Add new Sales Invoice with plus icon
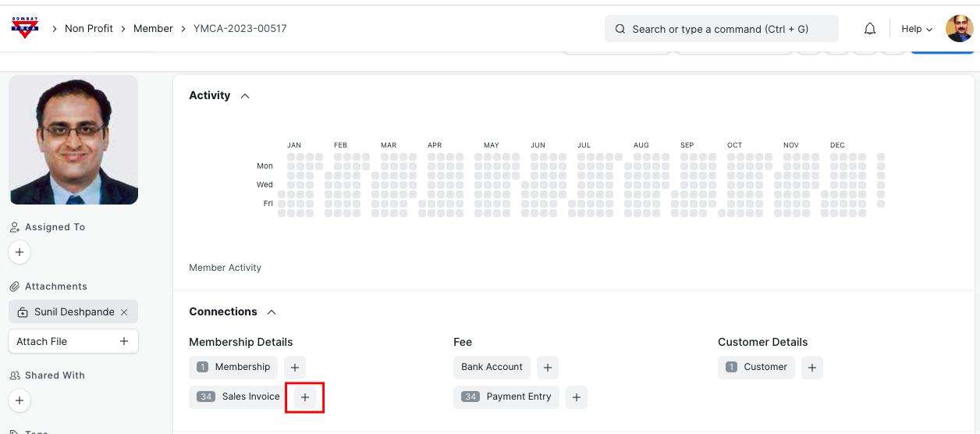Image resolution: width=980 pixels, height=434 pixels. [x=305, y=397]
